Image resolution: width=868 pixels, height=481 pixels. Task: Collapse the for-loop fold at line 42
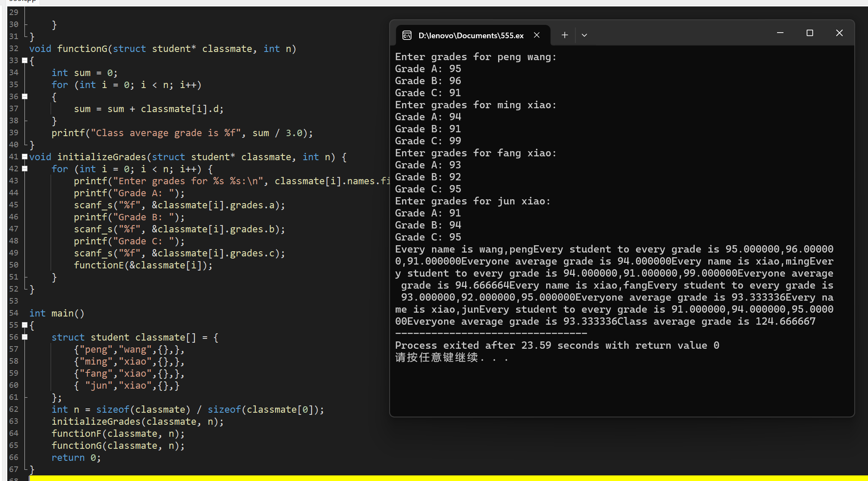tap(25, 169)
